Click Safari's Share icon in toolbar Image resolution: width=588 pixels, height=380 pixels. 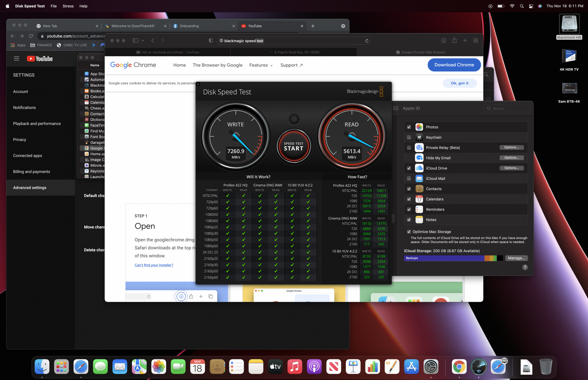[454, 41]
